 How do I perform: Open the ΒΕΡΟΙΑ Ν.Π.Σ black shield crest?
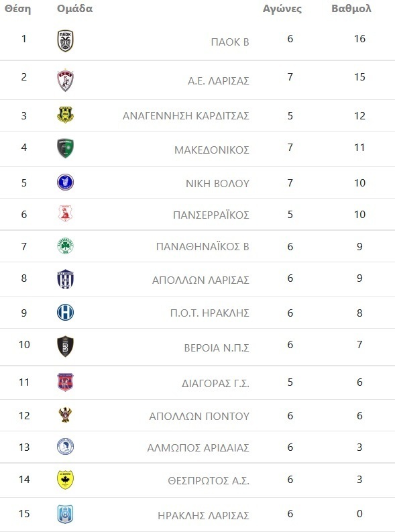[x=66, y=346]
